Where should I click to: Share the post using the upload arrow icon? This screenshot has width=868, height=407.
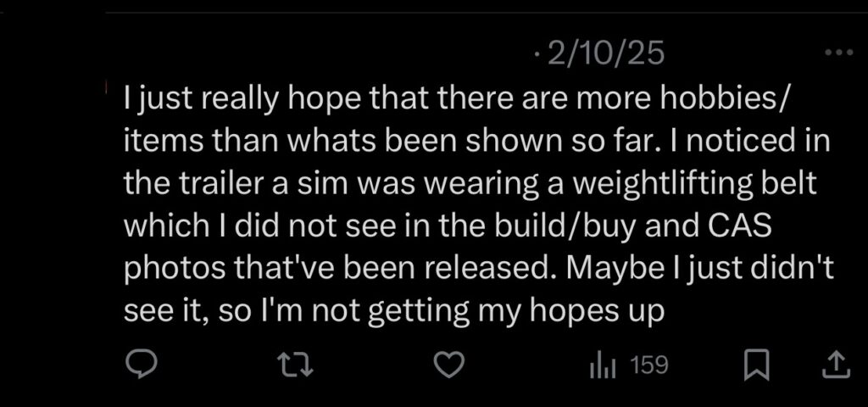click(835, 365)
